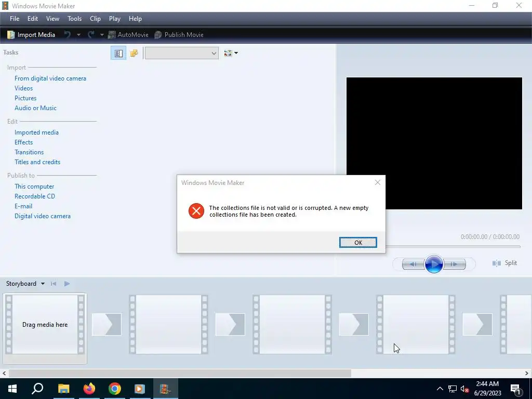Click the Play button in preview monitor
532x399 pixels.
pos(434,264)
